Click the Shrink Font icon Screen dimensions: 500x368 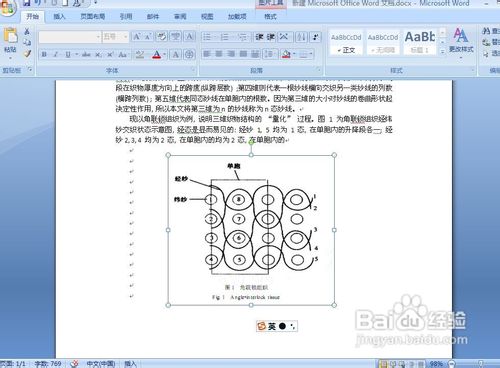point(147,36)
